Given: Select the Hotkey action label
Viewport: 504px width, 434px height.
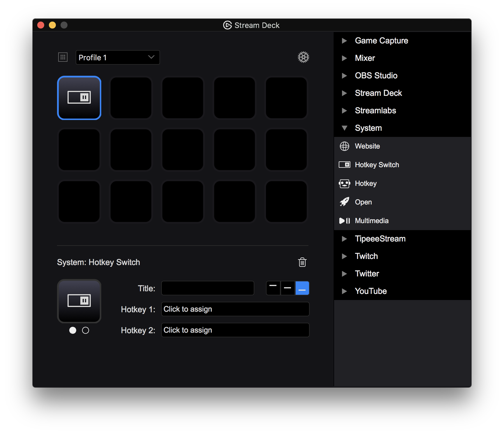Looking at the screenshot, I should tap(366, 184).
